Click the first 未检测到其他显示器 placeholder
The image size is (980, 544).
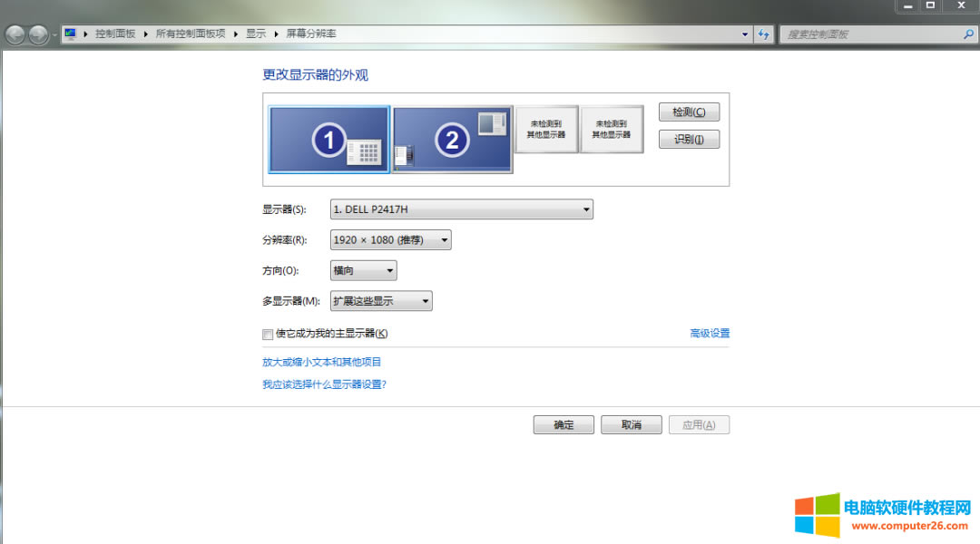click(546, 129)
